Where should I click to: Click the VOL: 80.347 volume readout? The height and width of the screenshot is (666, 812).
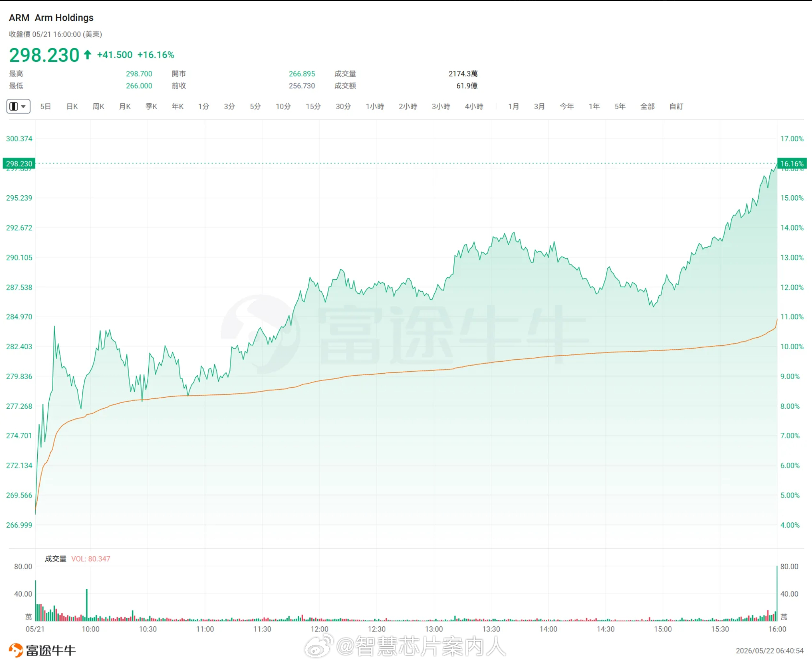(x=91, y=559)
